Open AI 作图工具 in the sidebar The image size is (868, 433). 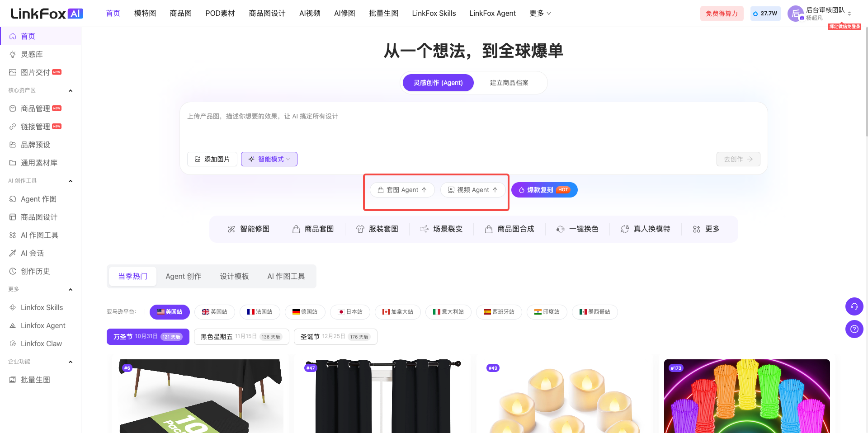pyautogui.click(x=41, y=235)
